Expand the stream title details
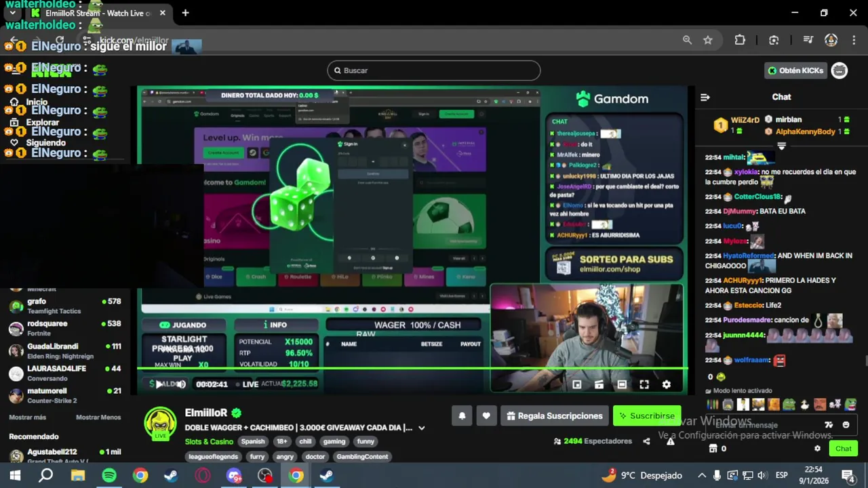868x488 pixels. pos(421,428)
